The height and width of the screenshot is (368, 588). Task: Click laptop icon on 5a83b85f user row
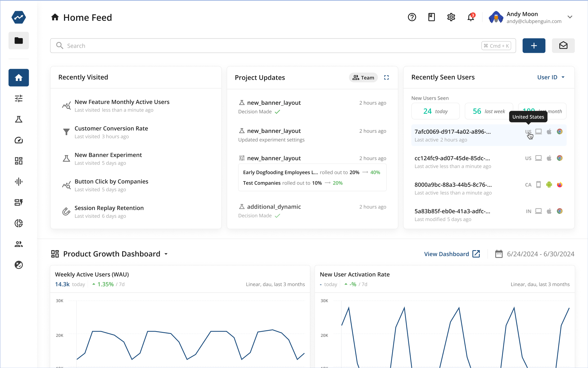tap(539, 211)
